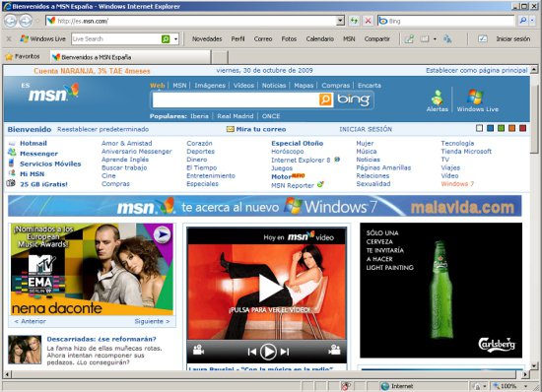Click the envelope icon by Mira tu correo

pos(231,129)
